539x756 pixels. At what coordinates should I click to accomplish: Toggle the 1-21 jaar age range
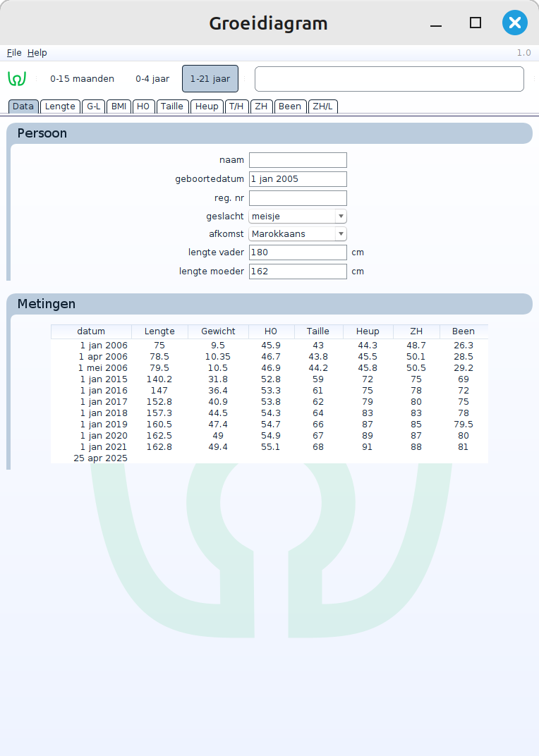point(210,78)
